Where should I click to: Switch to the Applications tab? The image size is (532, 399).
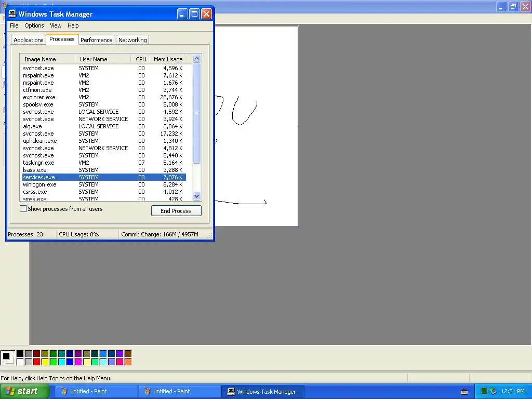(29, 40)
